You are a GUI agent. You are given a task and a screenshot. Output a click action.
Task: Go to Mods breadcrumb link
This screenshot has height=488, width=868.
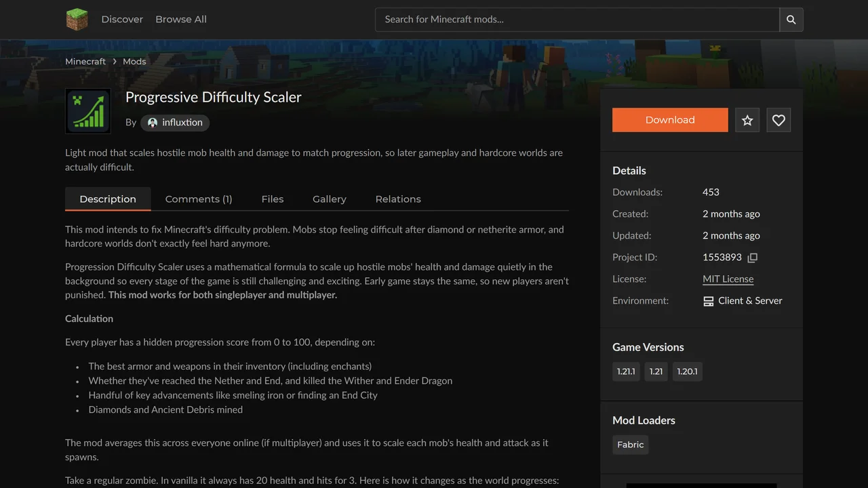(x=134, y=62)
